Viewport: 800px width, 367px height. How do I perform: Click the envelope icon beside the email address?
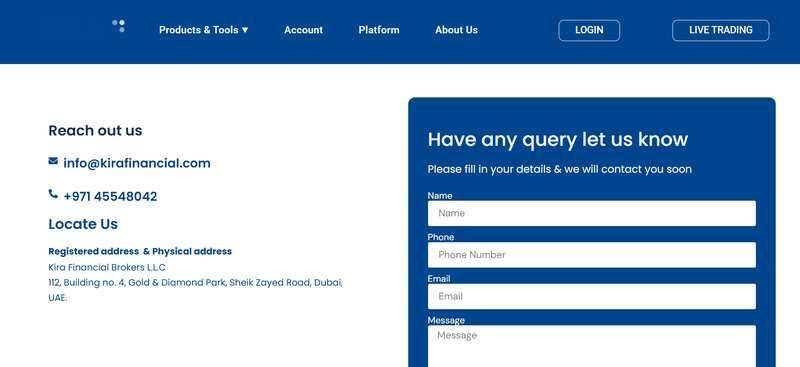pyautogui.click(x=53, y=161)
